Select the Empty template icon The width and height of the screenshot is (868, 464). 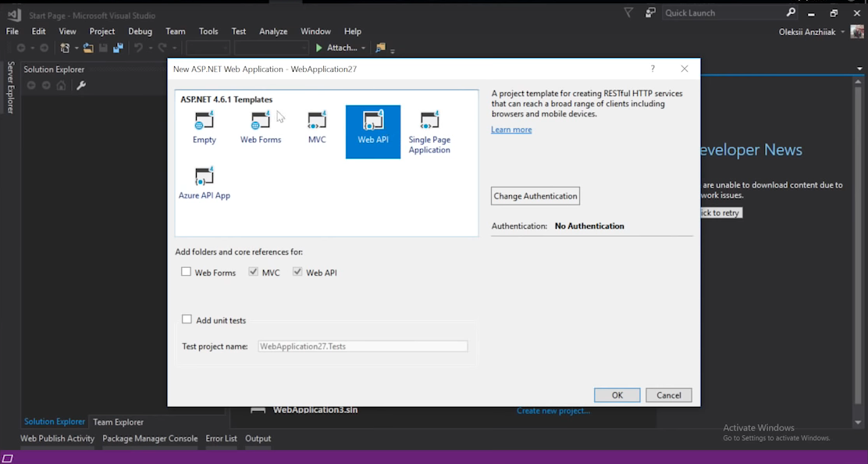(x=205, y=121)
